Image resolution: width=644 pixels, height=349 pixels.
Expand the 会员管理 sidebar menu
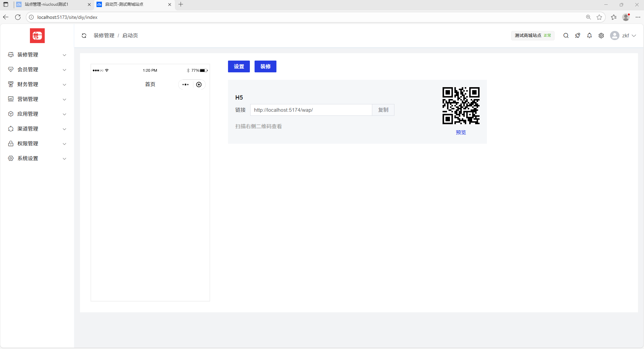point(37,70)
